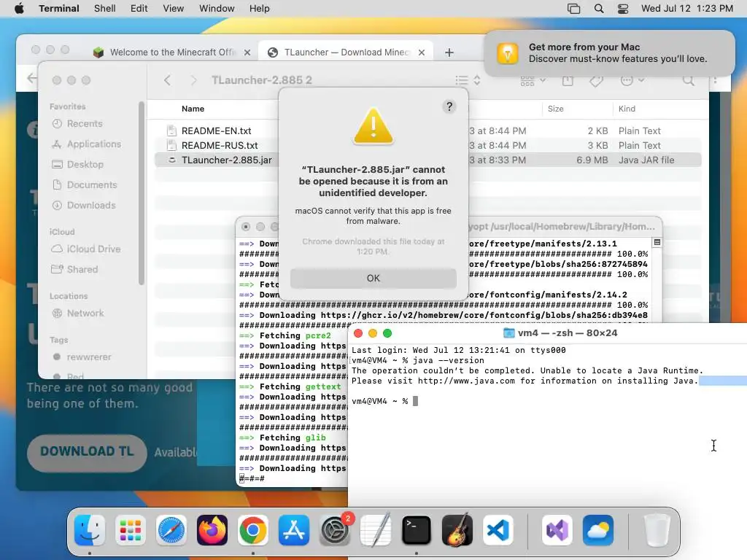747x560 pixels.
Task: Select Documents in Finder sidebar
Action: click(91, 184)
